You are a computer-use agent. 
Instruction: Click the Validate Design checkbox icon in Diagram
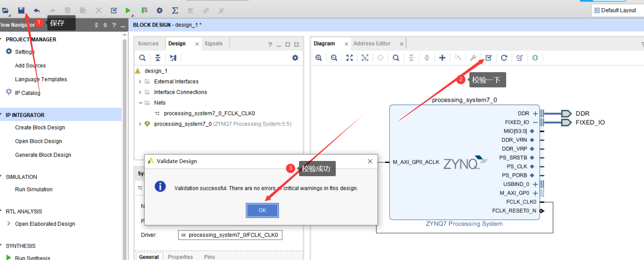(488, 58)
